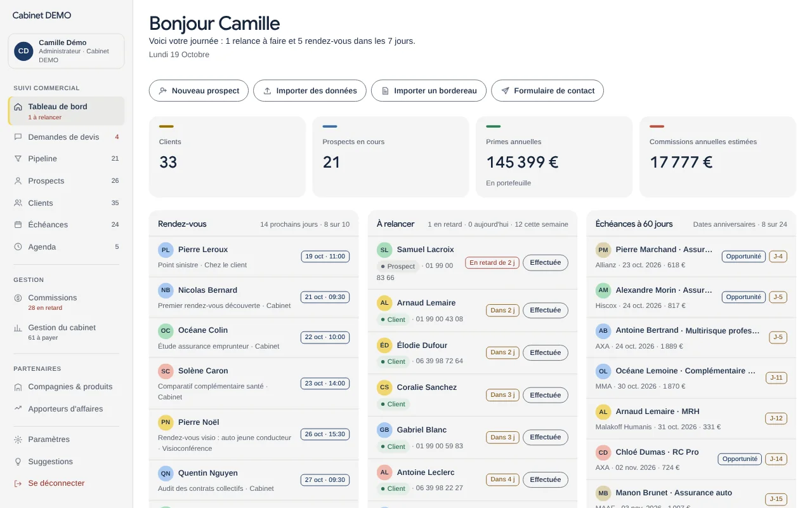Click the document icon in Importer un bordereau

point(385,91)
